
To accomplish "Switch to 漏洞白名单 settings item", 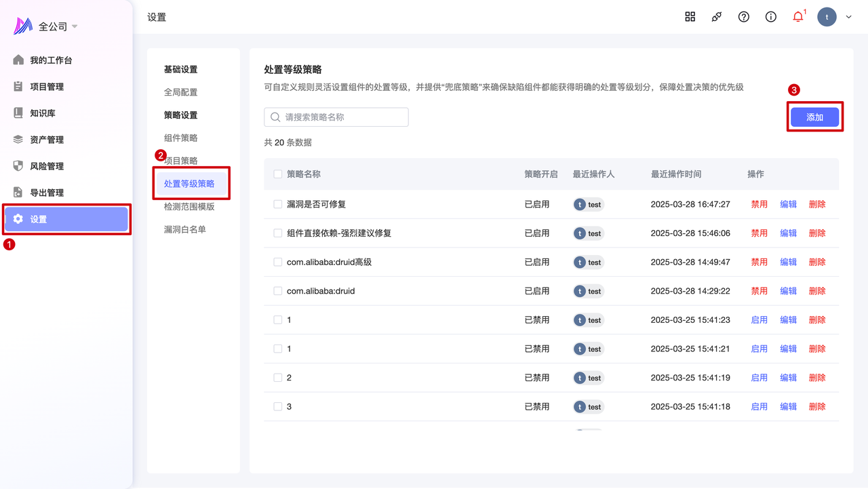I will point(185,229).
